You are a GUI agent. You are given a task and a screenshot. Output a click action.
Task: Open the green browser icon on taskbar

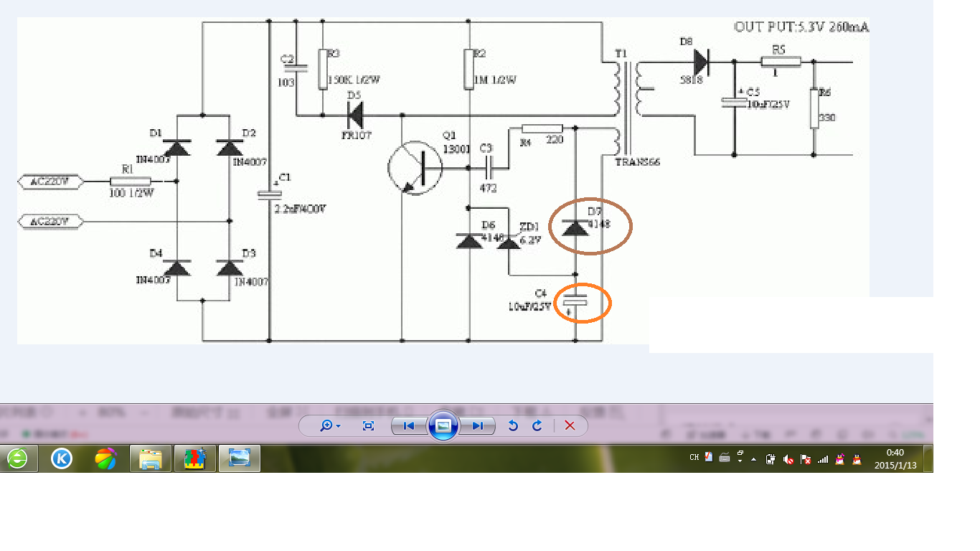click(17, 458)
